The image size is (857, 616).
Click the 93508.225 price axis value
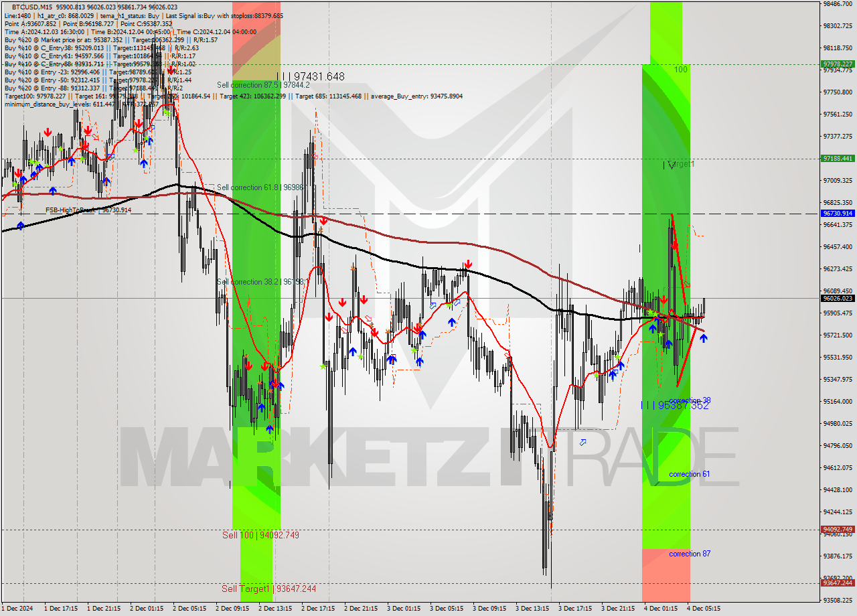[838, 601]
